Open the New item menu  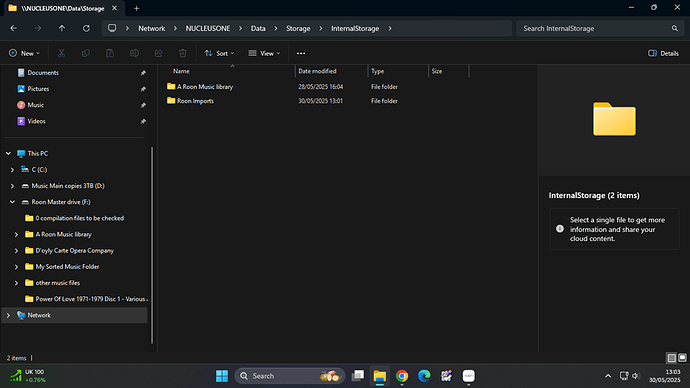(x=24, y=53)
